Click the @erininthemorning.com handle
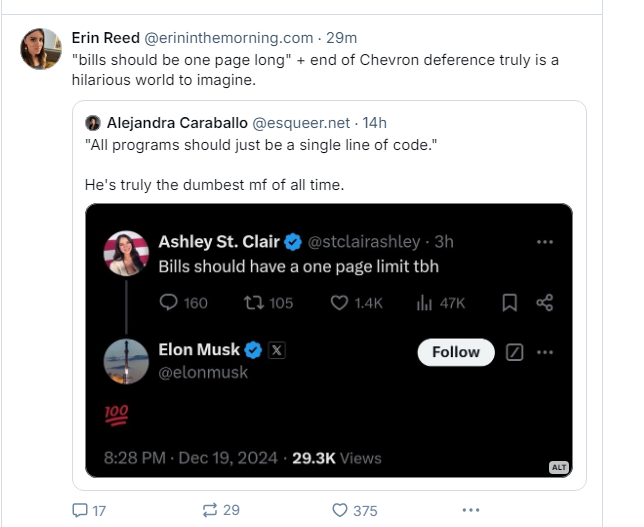 (228, 38)
